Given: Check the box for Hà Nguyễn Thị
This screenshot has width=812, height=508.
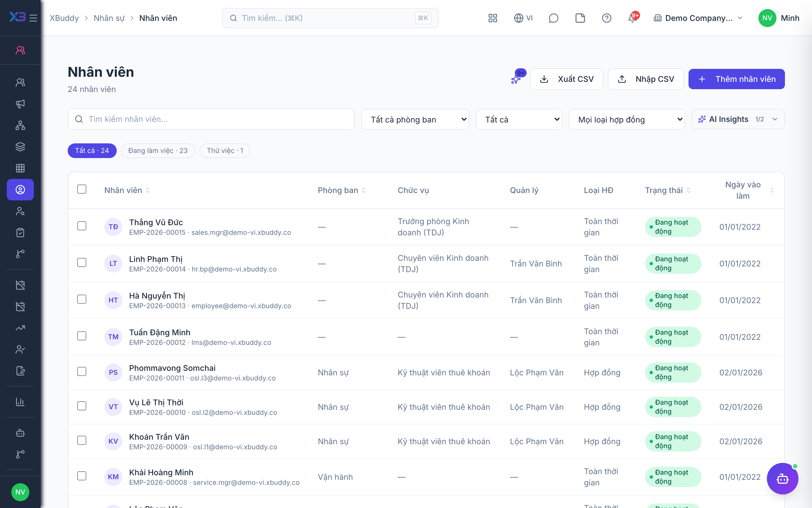Looking at the screenshot, I should click(x=82, y=299).
